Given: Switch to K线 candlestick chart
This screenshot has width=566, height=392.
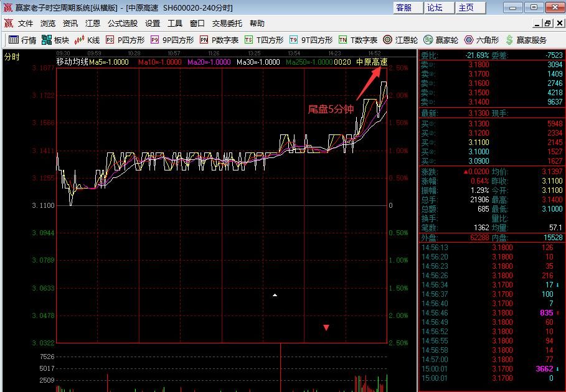Looking at the screenshot, I should point(87,40).
